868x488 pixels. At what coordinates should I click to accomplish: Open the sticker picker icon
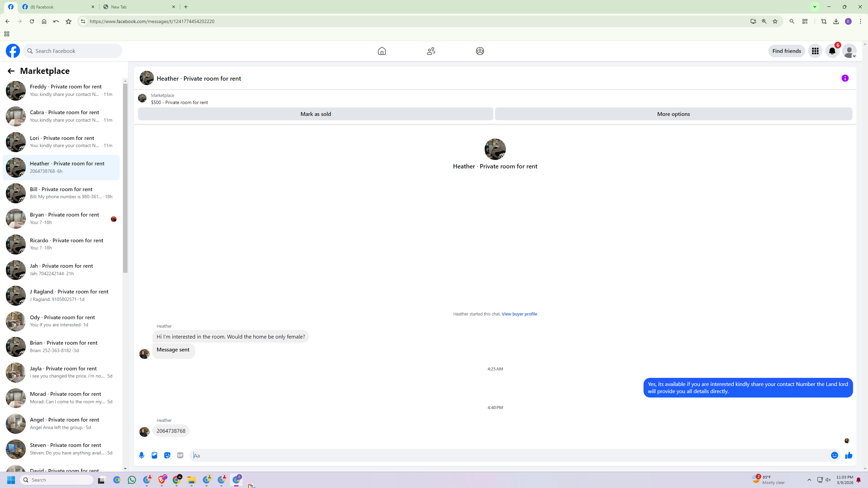(167, 455)
